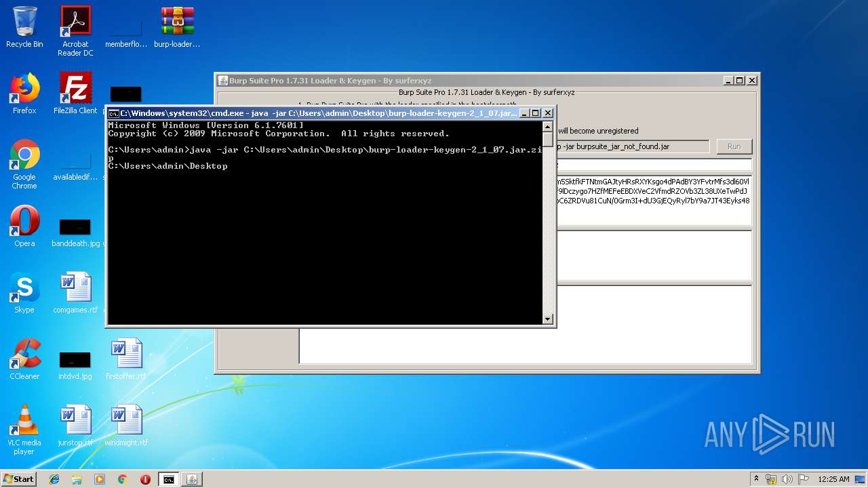
Task: Open intdvd.jpg image file
Action: click(75, 365)
